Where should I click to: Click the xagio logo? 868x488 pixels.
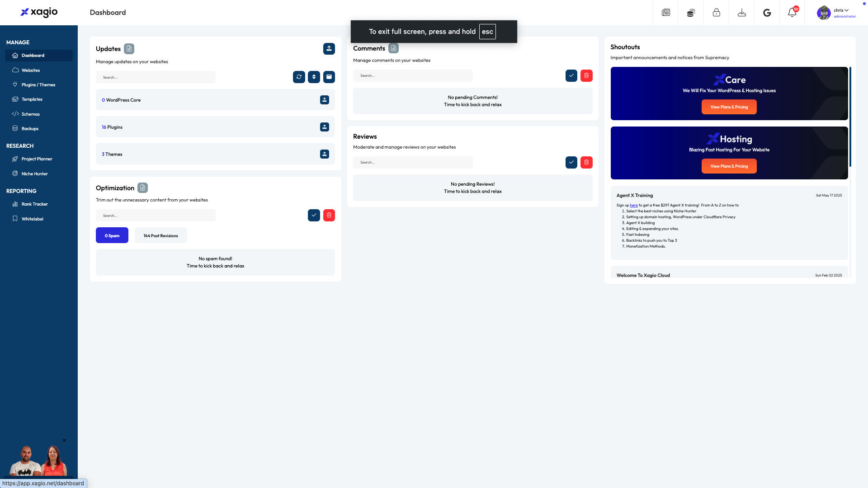pyautogui.click(x=39, y=12)
